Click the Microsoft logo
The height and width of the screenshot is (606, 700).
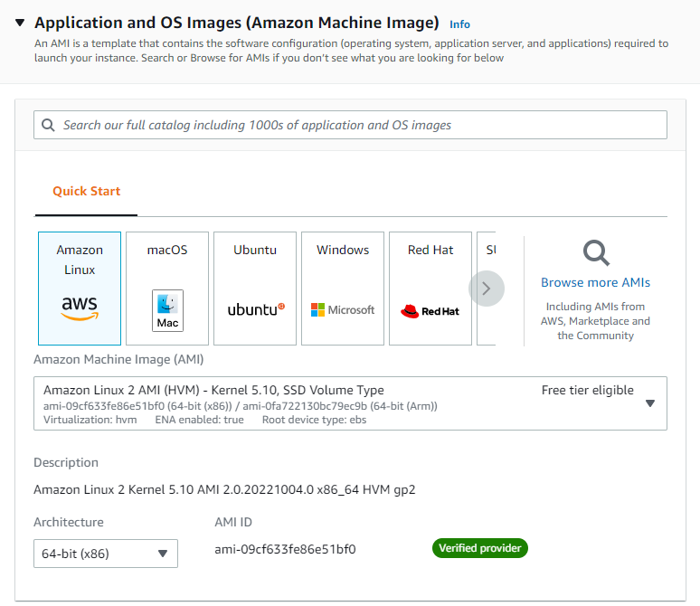(343, 310)
